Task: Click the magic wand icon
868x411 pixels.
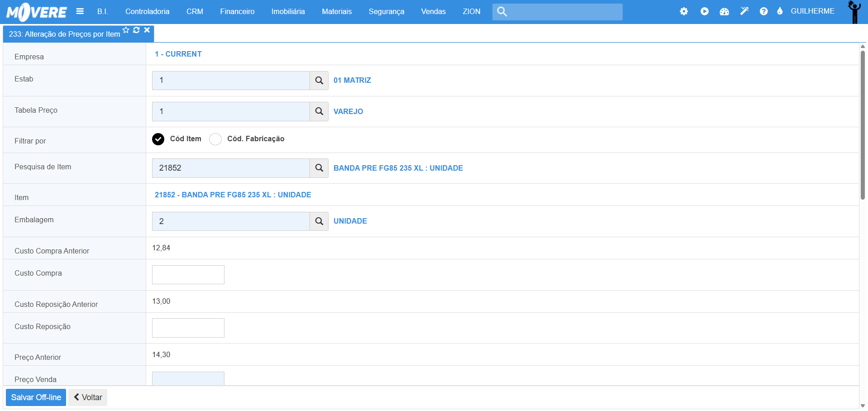Action: click(x=744, y=11)
